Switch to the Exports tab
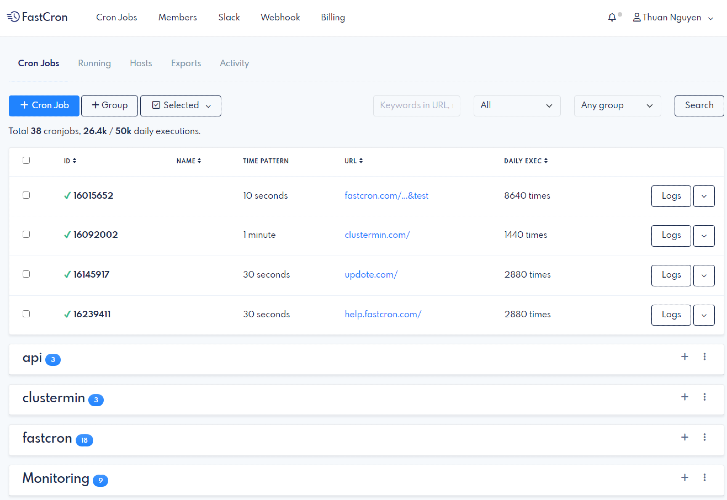The height and width of the screenshot is (500, 727). 186,63
